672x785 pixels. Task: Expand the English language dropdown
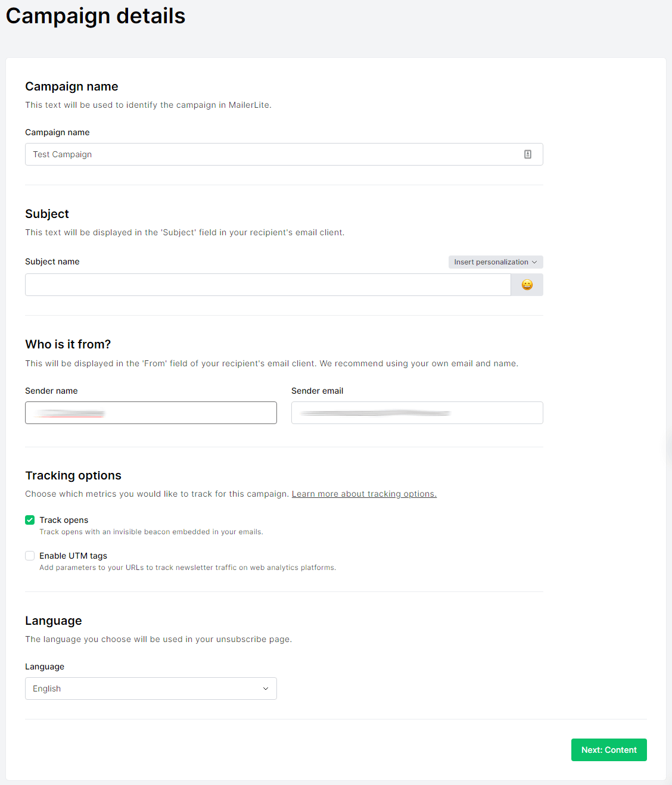151,689
